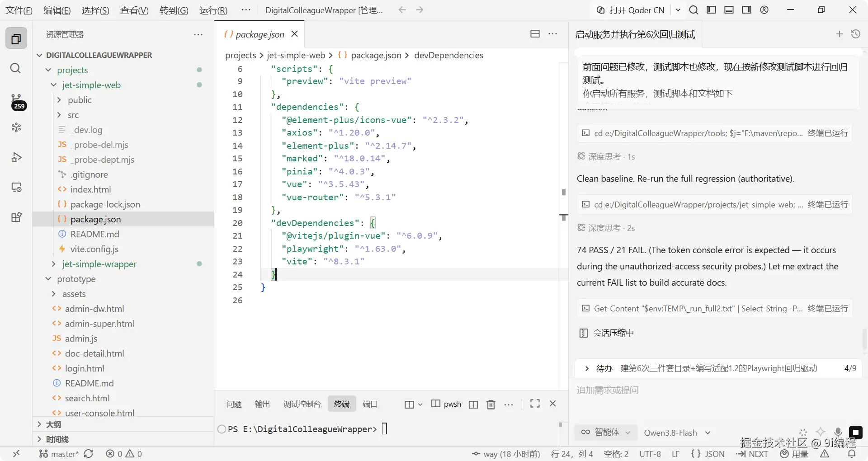This screenshot has width=868, height=461.
Task: Expand the jet-simple-wrapper folder
Action: pos(54,264)
